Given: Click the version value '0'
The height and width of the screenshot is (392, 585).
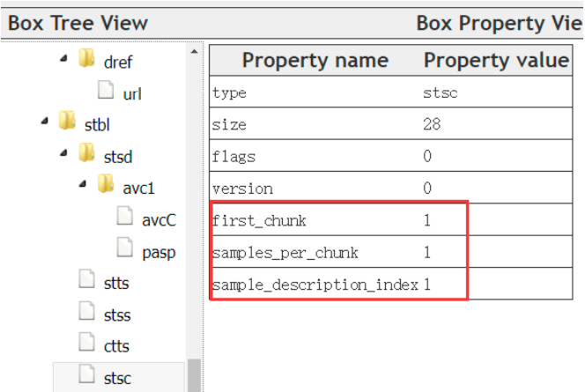Looking at the screenshot, I should [x=427, y=188].
